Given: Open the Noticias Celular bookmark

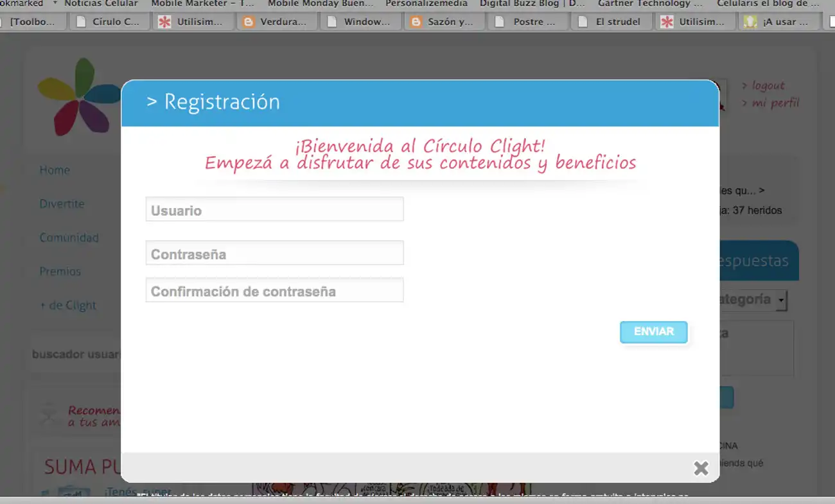Looking at the screenshot, I should click(x=101, y=4).
